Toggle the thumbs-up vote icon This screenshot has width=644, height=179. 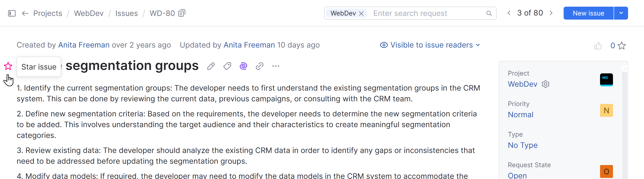[598, 46]
